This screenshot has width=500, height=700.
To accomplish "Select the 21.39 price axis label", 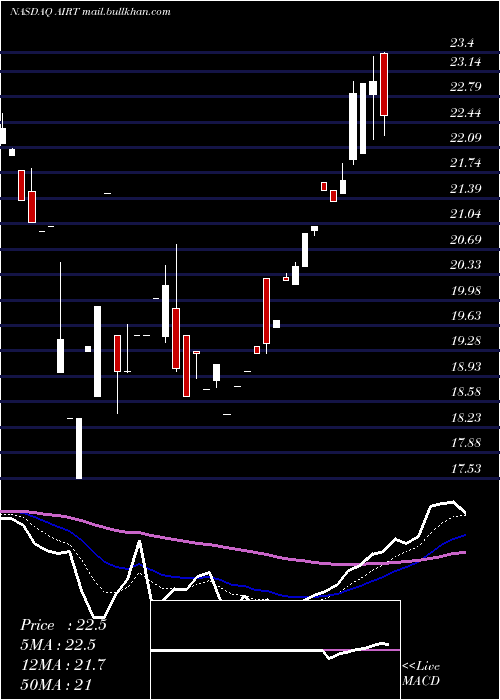I will coord(466,189).
